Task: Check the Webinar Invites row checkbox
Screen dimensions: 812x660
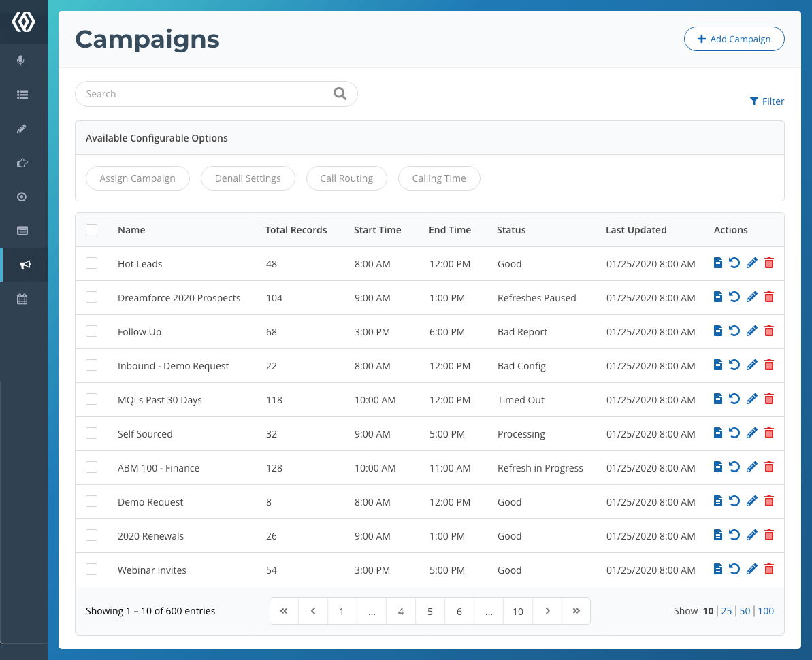Action: point(92,570)
